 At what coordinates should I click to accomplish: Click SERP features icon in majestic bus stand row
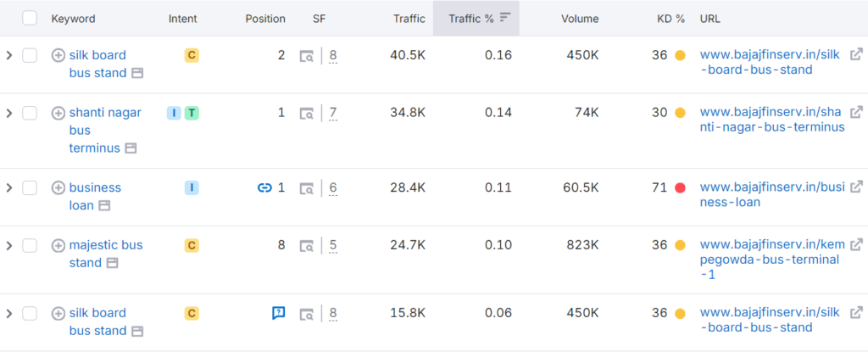307,246
